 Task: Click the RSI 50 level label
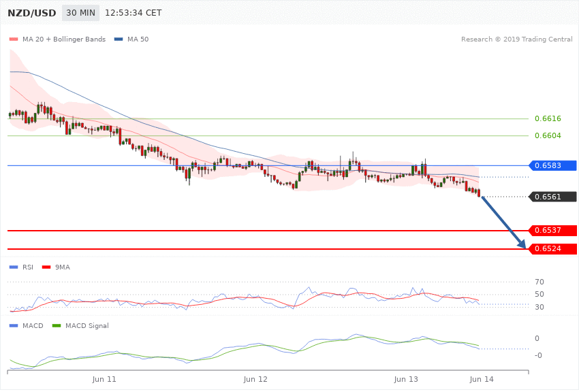(539, 294)
